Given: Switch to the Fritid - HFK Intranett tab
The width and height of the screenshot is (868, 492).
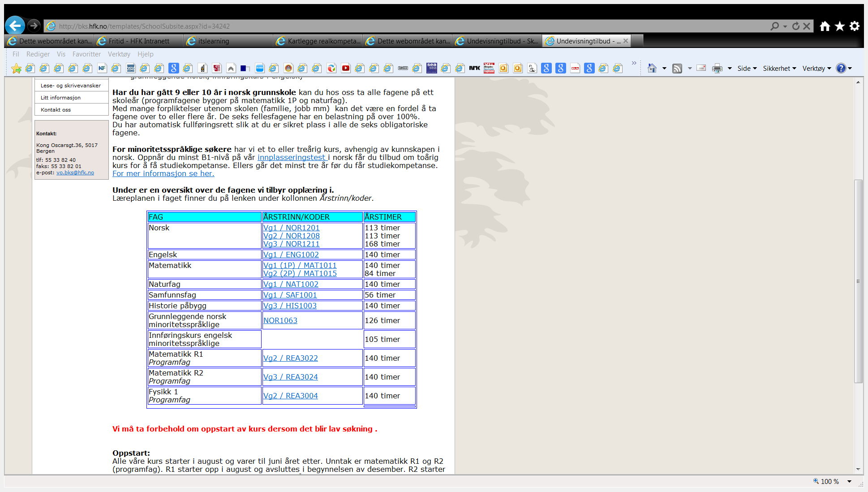Looking at the screenshot, I should (139, 41).
